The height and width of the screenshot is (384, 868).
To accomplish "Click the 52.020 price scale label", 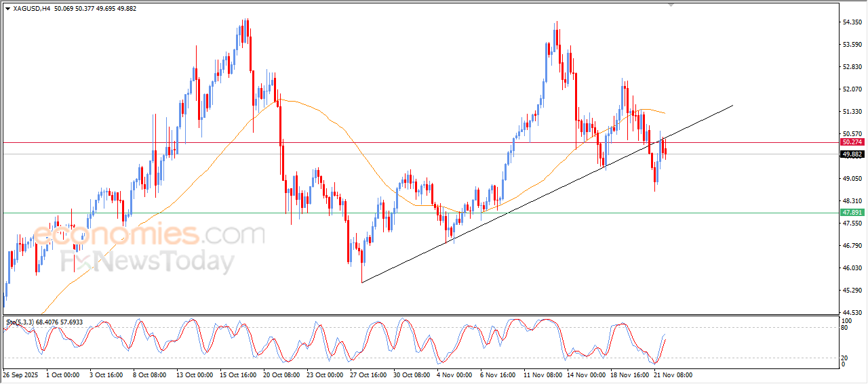I will pyautogui.click(x=852, y=89).
